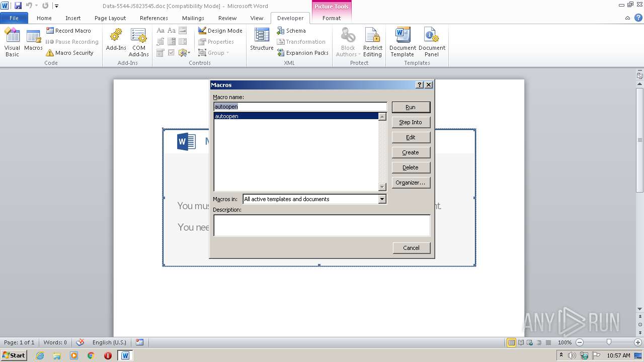Click zoom slider handle
644x362 pixels.
(609, 342)
